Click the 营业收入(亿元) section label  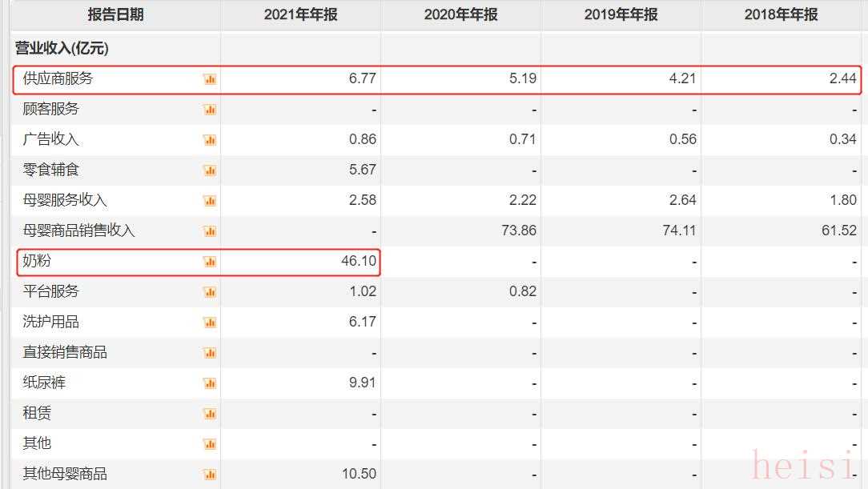[x=62, y=48]
